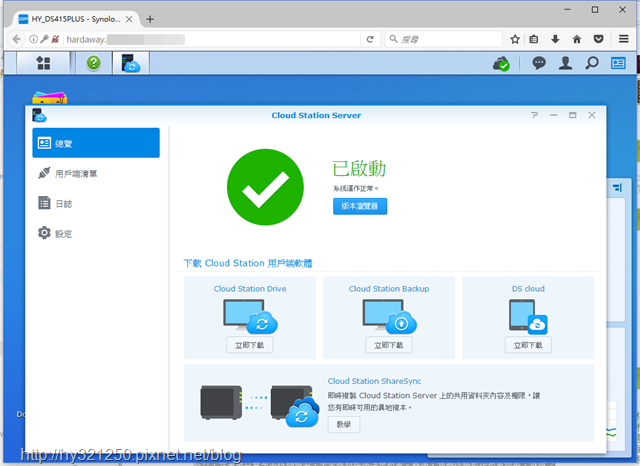Click the 已啟動 status text
This screenshot has height=466, width=640.
pos(359,169)
